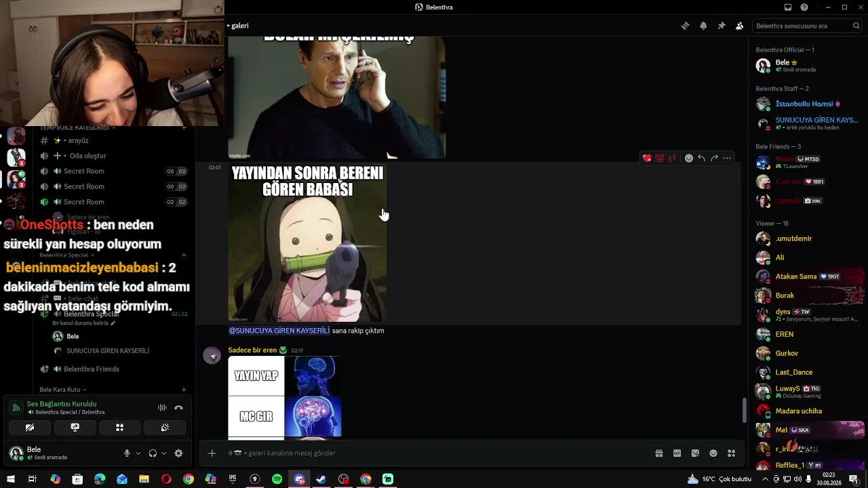This screenshot has height=488, width=868.
Task: Show hidden system tray icons
Action: 766,479
